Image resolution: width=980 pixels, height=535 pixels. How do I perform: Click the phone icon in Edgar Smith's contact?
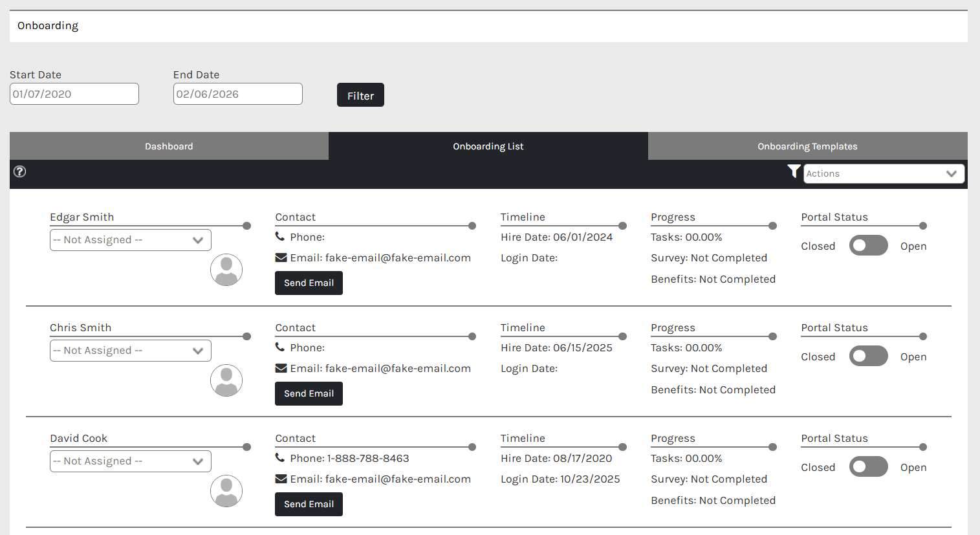pos(280,237)
